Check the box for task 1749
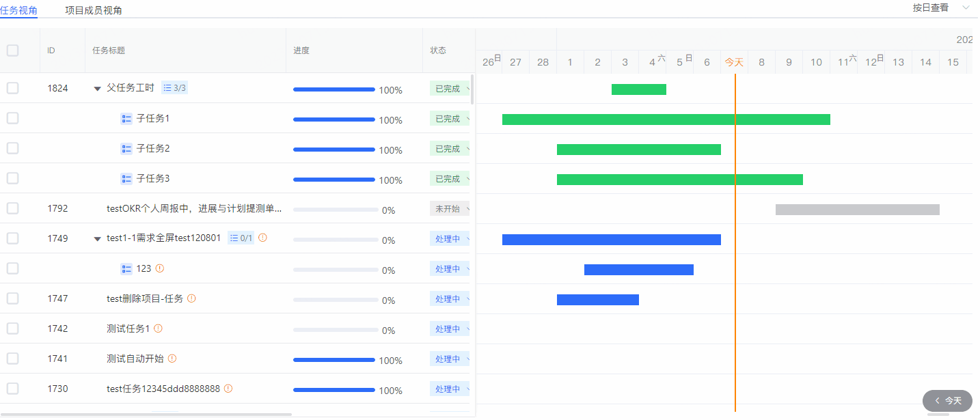The image size is (980, 420). (x=12, y=238)
